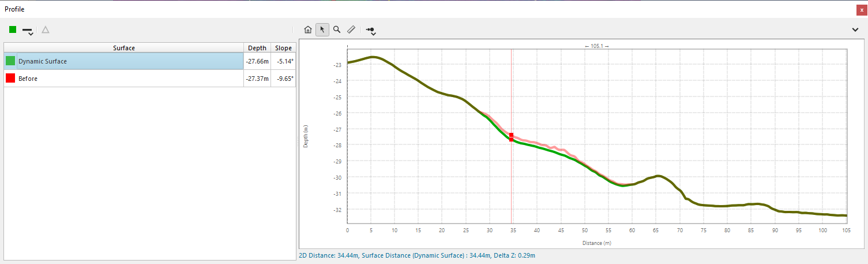Click depth value -27.66m
The width and height of the screenshot is (868, 264).
pyautogui.click(x=257, y=61)
